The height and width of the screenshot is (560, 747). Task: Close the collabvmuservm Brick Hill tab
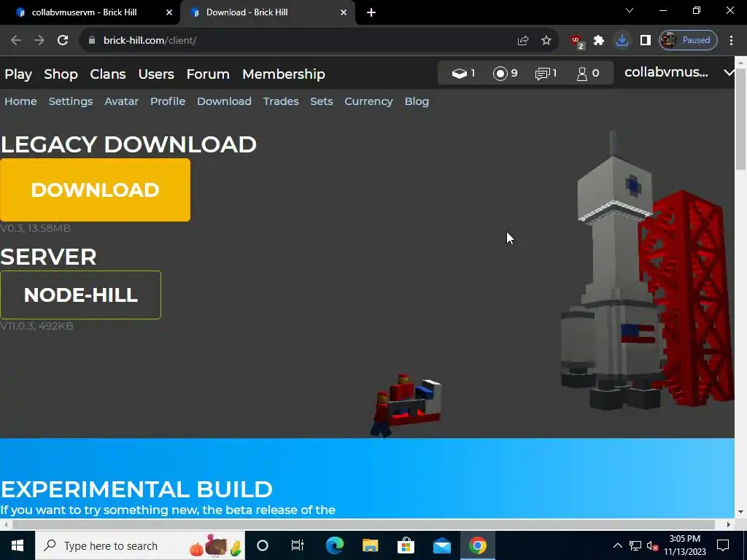[x=169, y=12]
